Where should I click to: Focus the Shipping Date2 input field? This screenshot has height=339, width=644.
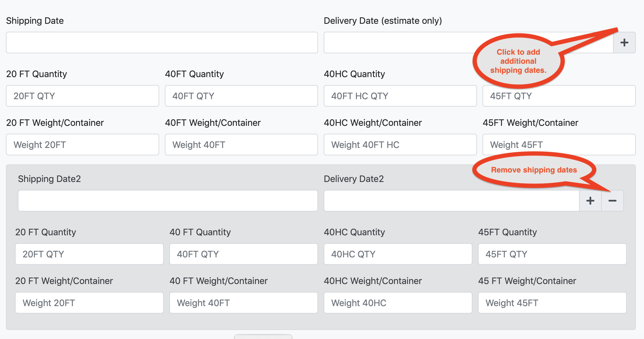click(x=168, y=201)
